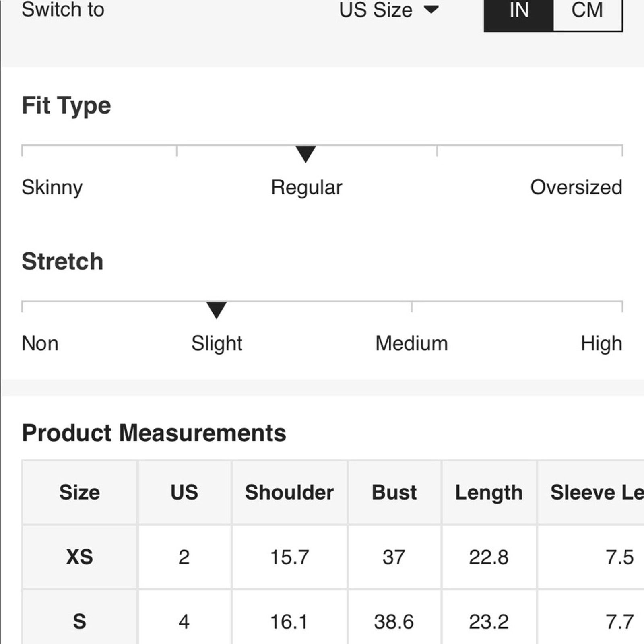Click the Stretch slider triangle marker
The height and width of the screenshot is (644, 644).
(217, 310)
